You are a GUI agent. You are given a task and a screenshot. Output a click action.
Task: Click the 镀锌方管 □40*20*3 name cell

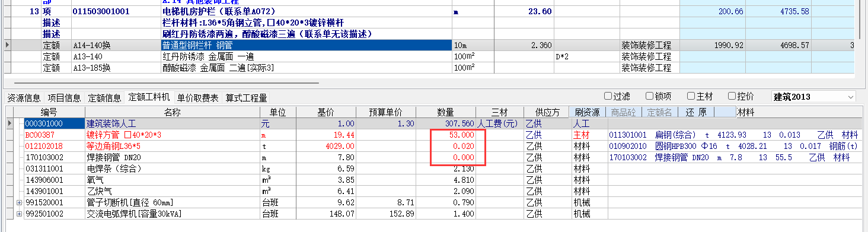tap(173, 135)
